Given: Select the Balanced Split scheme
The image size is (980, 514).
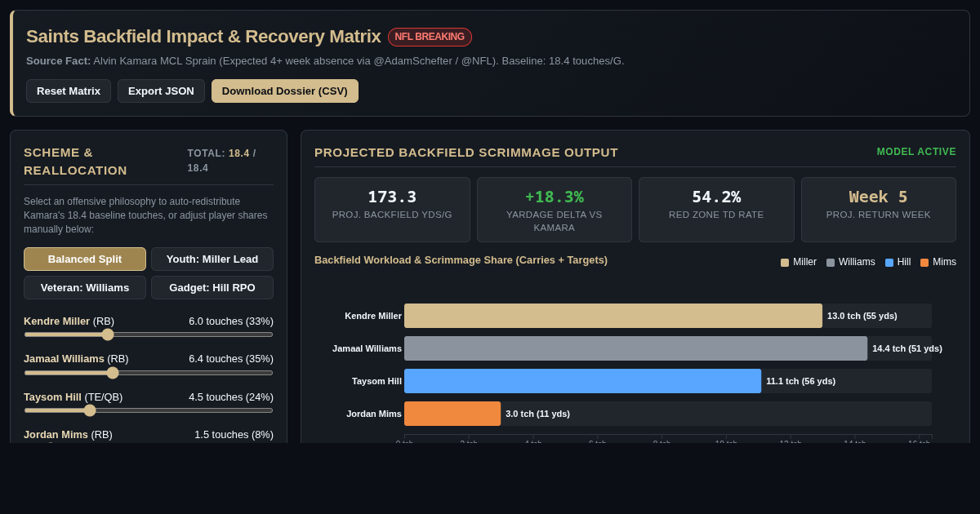Looking at the screenshot, I should coord(85,259).
